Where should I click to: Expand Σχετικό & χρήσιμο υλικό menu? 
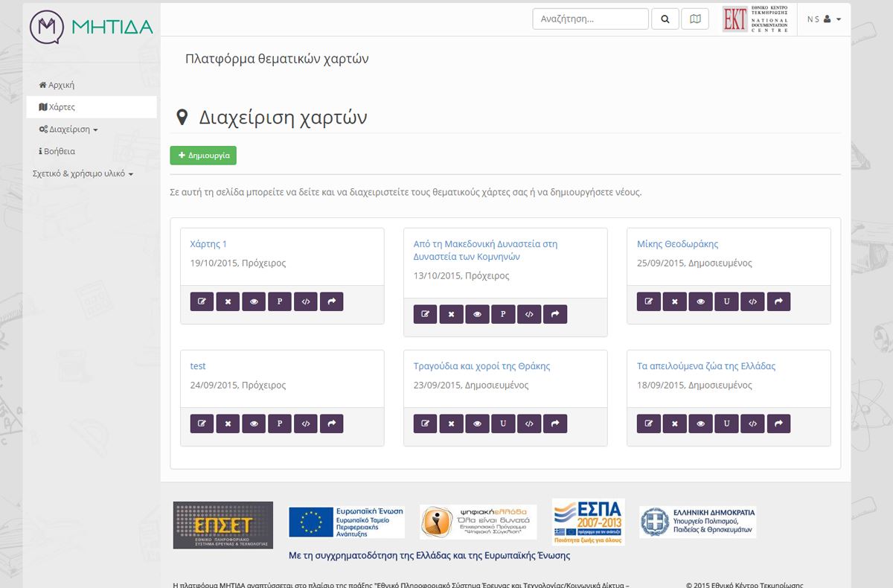[x=83, y=173]
